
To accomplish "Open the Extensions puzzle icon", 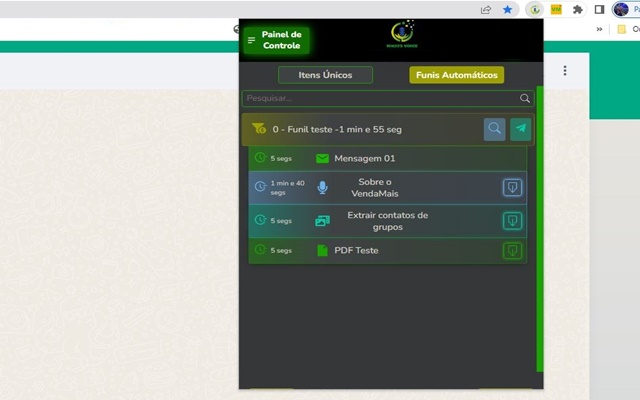I will click(578, 9).
